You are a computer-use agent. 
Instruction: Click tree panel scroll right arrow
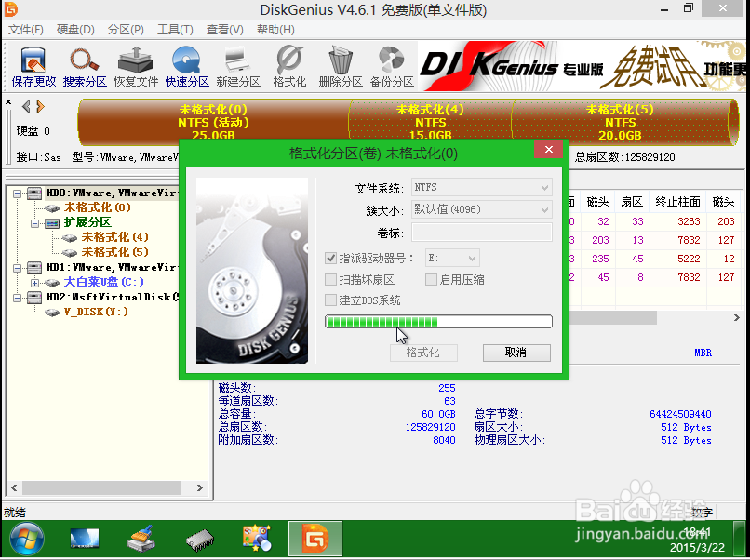200,487
